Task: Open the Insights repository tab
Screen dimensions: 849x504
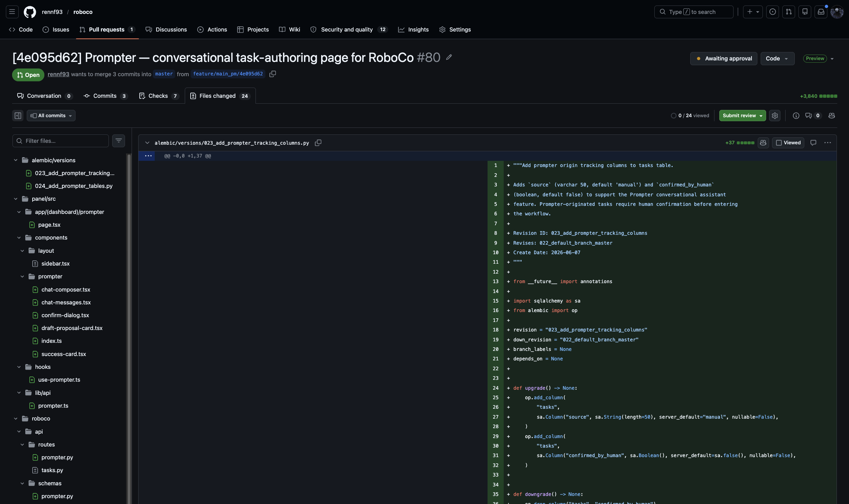Action: pyautogui.click(x=413, y=30)
